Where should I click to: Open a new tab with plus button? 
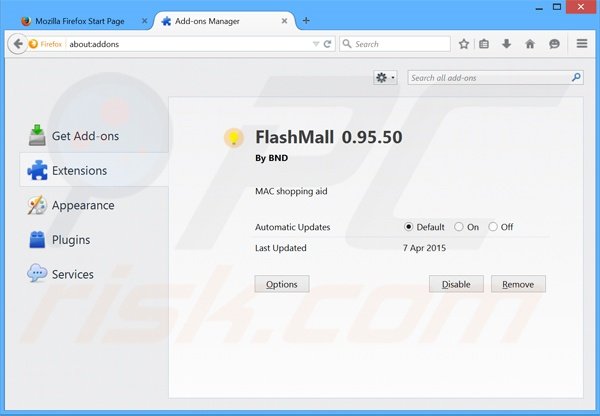[x=306, y=20]
